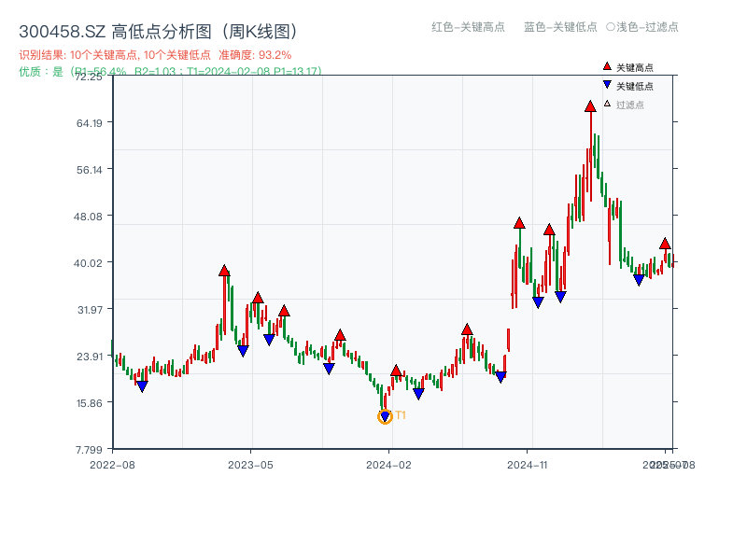This screenshot has height=560, width=747.
Task: Click the 56.14 y-axis label
Action: 90,170
